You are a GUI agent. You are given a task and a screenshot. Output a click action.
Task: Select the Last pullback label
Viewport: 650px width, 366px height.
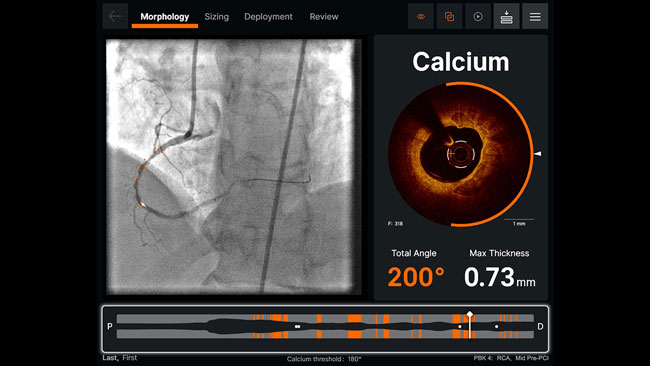[110, 358]
